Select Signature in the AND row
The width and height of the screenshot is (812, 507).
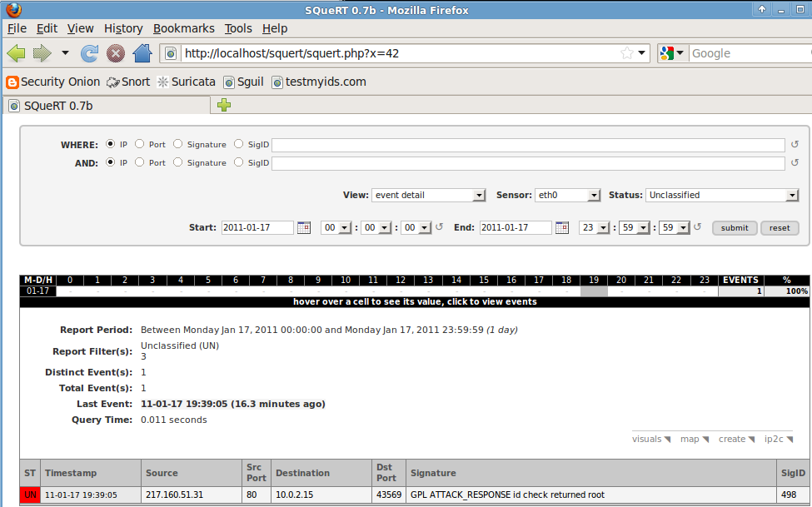click(177, 162)
